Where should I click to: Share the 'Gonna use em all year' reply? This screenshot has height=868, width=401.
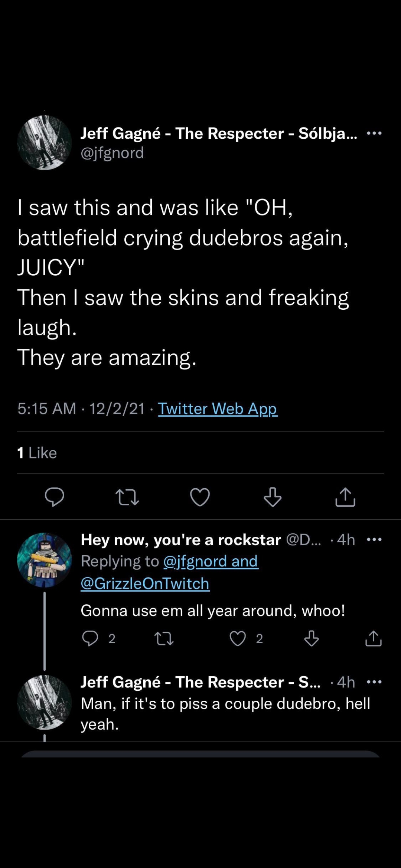tap(373, 638)
